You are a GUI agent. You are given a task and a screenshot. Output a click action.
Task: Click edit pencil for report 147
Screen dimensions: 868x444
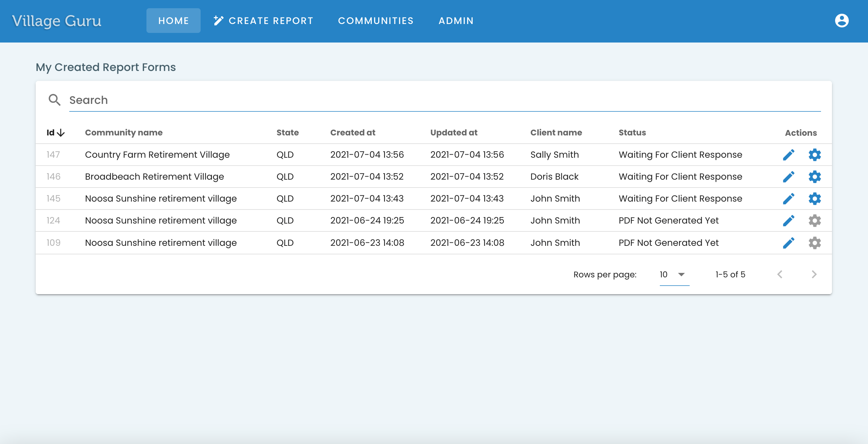788,155
